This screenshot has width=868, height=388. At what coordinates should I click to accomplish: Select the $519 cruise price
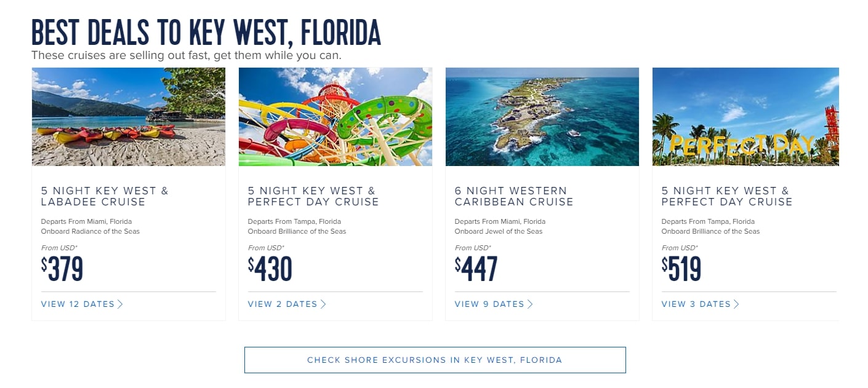point(682,269)
